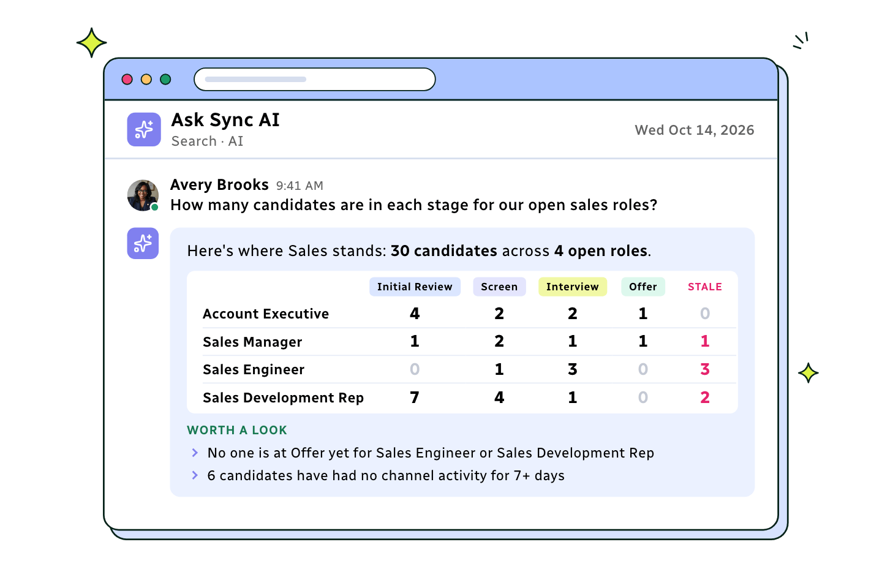Viewport: 882px width, 588px height.
Task: Expand the 'No one is at Offer yet' insight
Action: pos(195,453)
